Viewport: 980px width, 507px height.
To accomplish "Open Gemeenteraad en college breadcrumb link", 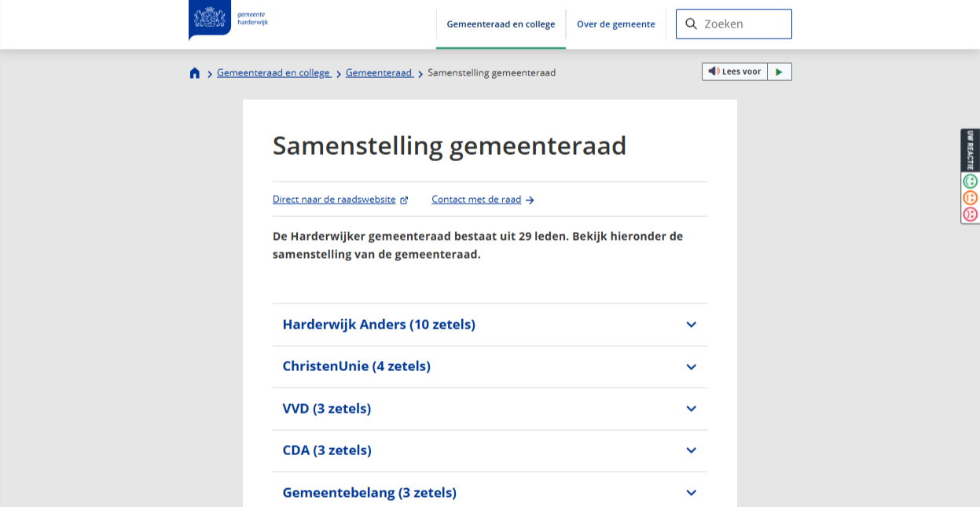I will (x=273, y=72).
